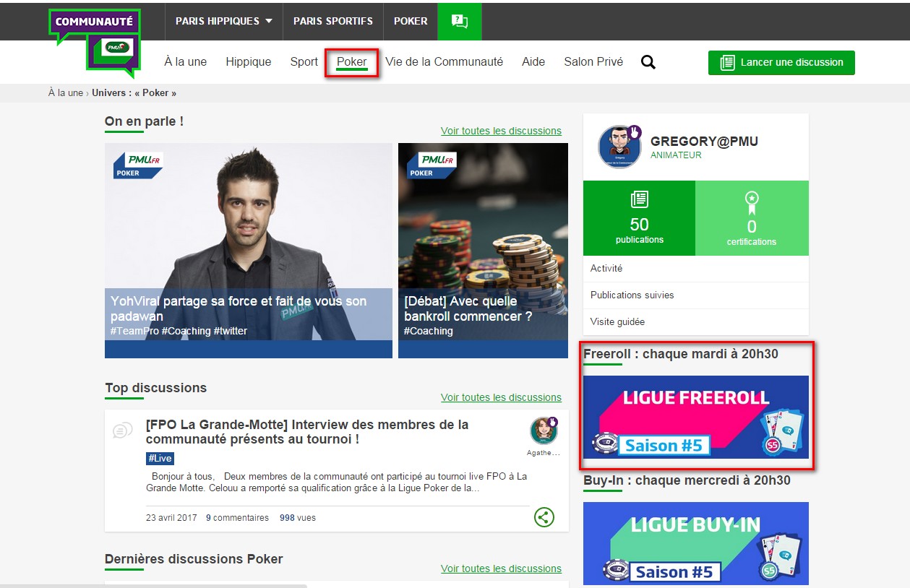Open the Aide tab

pyautogui.click(x=533, y=62)
